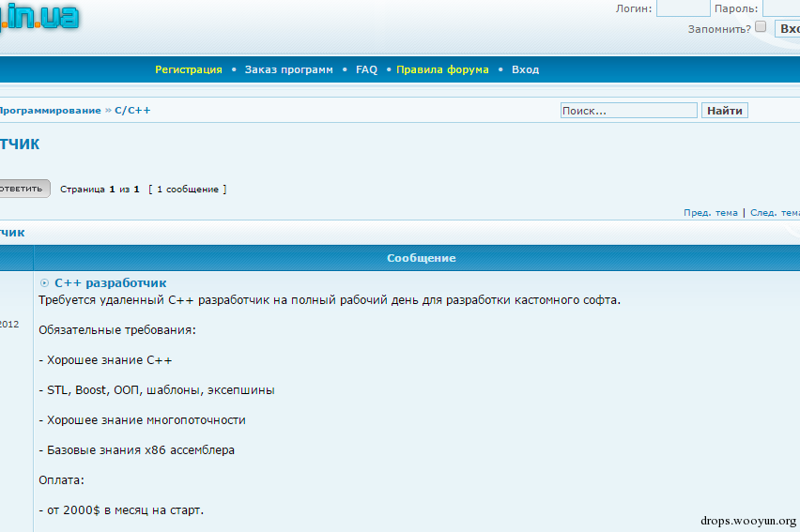The width and height of the screenshot is (800, 532).
Task: Open the C/C++ breadcrumb link
Action: pos(132,110)
